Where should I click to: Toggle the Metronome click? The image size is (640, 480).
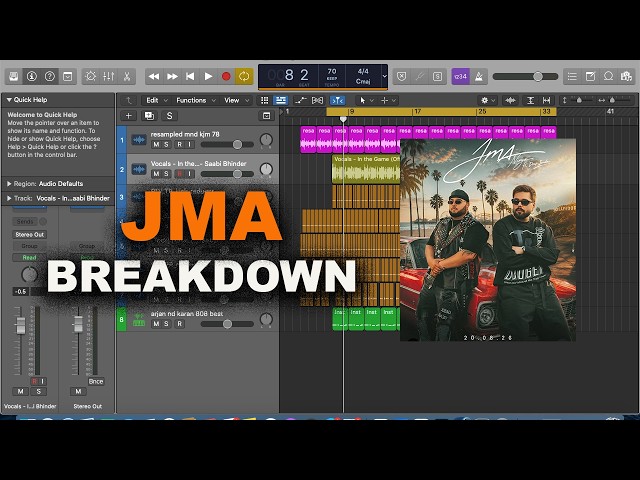tap(478, 76)
